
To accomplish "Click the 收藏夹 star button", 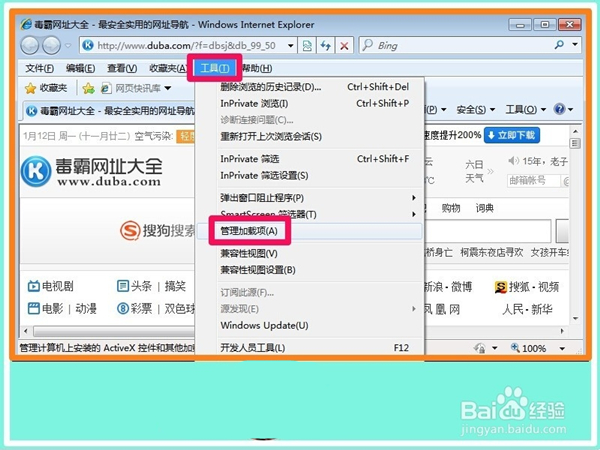I will coord(46,88).
